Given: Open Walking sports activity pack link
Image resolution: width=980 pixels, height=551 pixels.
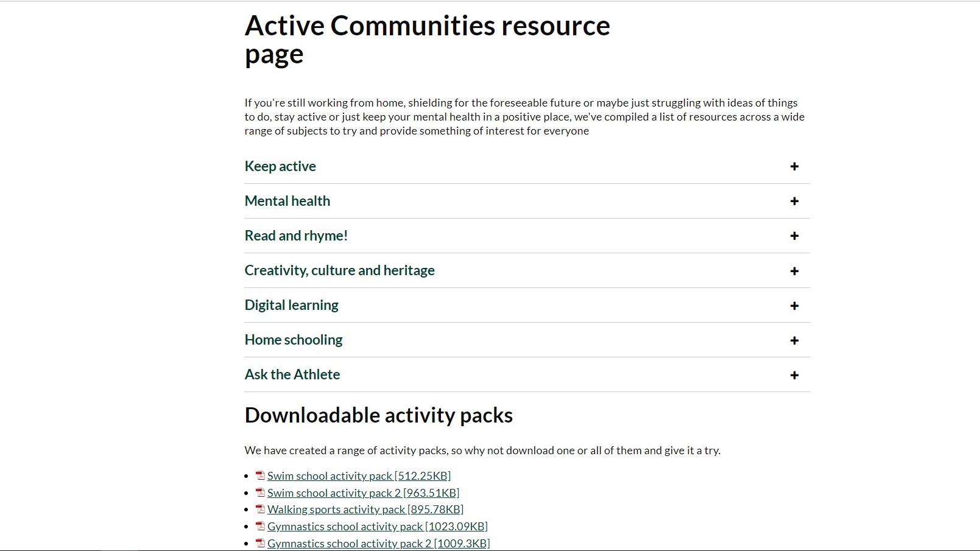Looking at the screenshot, I should (x=365, y=509).
